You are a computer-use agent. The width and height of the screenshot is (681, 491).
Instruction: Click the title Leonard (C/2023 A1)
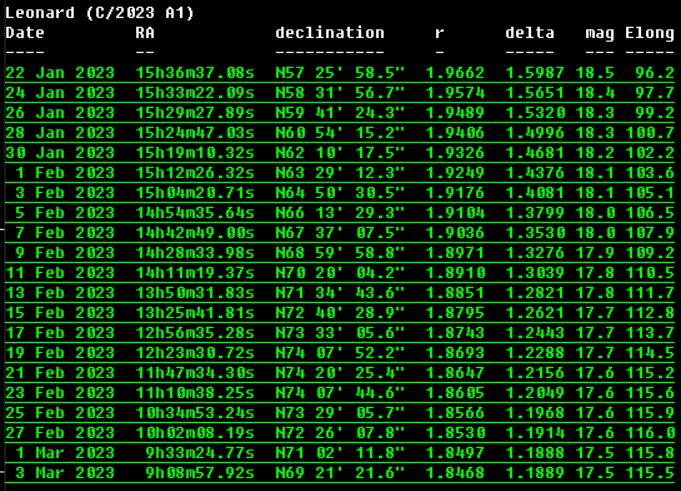(x=100, y=13)
